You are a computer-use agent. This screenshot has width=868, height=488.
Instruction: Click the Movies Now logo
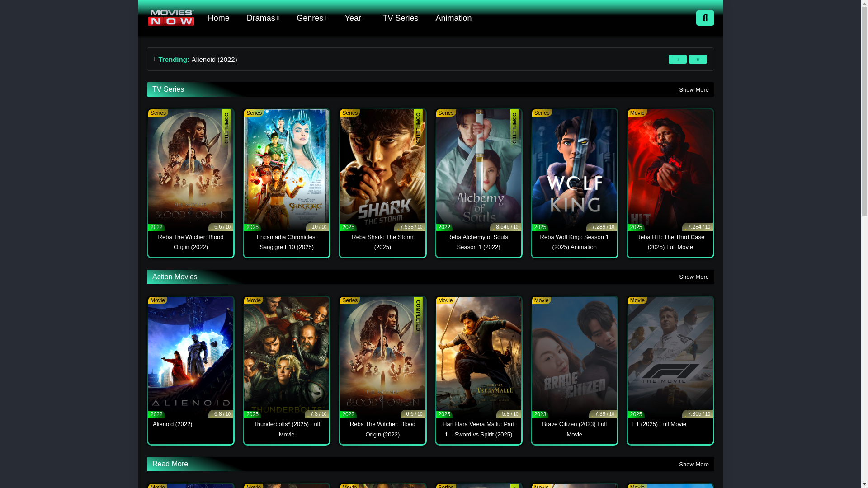pyautogui.click(x=171, y=18)
